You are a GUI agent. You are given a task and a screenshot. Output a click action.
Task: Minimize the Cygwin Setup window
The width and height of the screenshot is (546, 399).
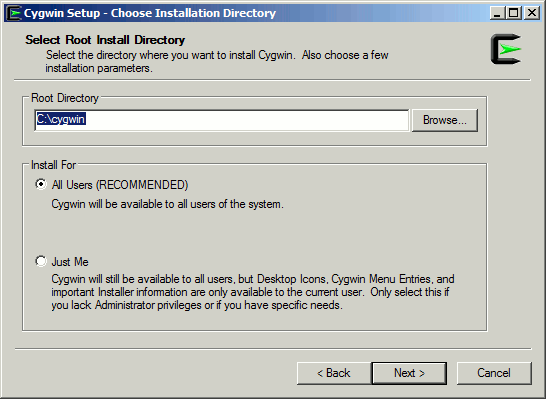(x=497, y=13)
